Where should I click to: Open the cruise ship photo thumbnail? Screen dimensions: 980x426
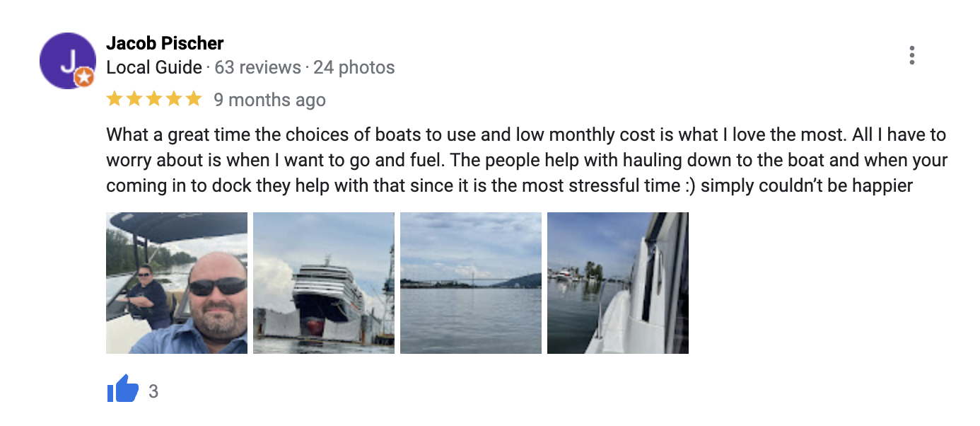[x=324, y=283]
